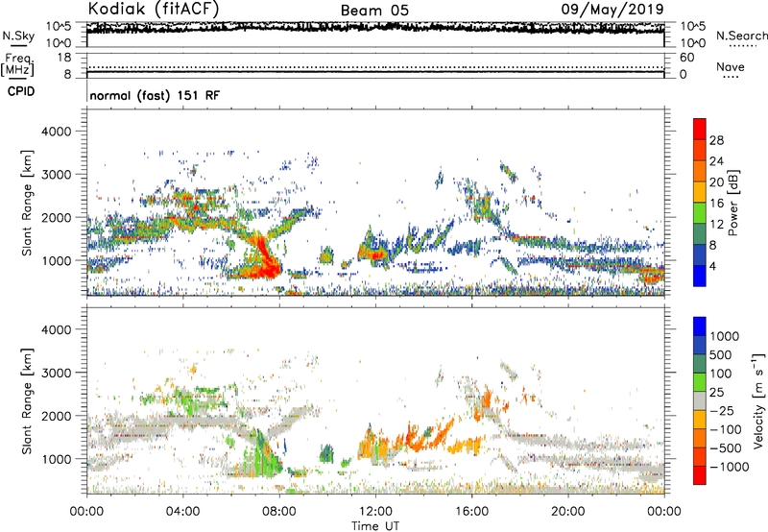The height and width of the screenshot is (532, 768).
Task: Select the "20:00" time tick label
Action: click(x=568, y=512)
